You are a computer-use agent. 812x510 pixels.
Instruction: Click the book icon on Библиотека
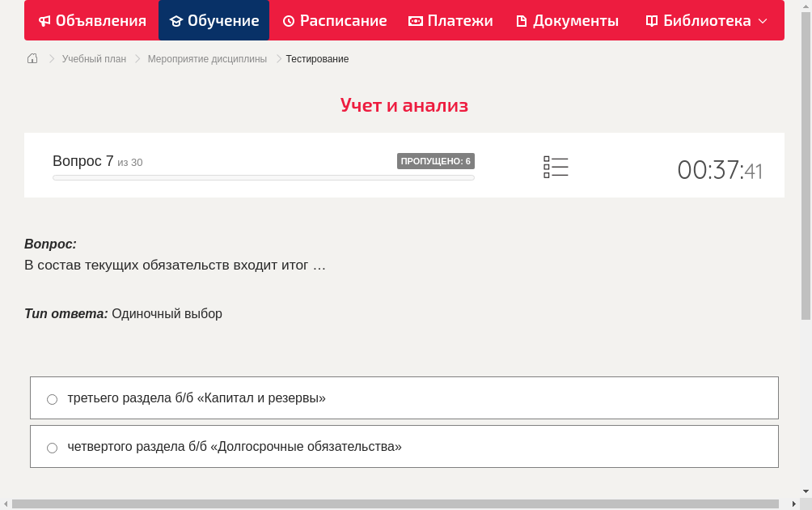(650, 20)
